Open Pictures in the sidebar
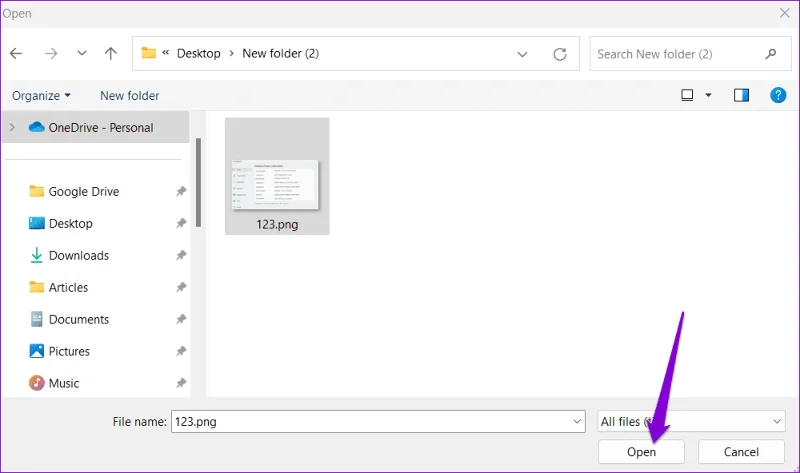This screenshot has width=800, height=473. (x=59, y=352)
